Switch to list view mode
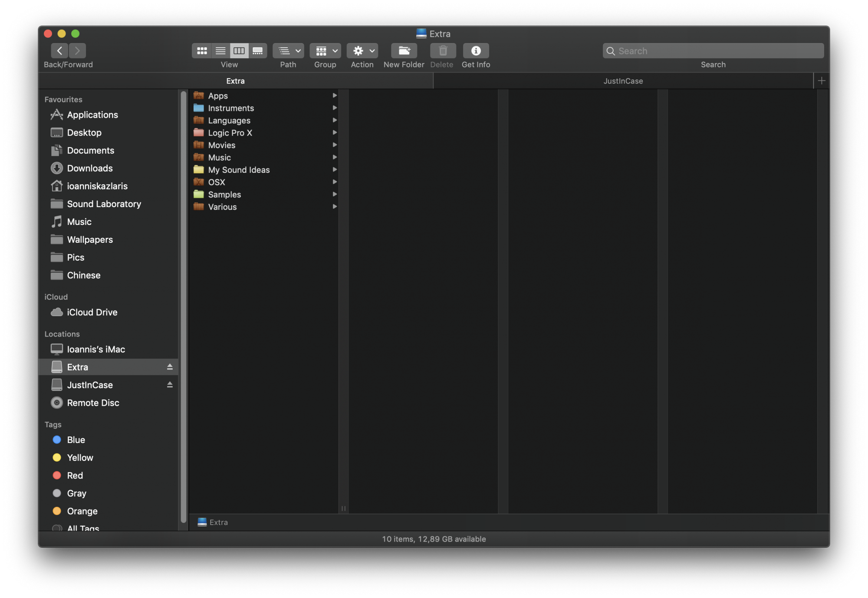Image resolution: width=868 pixels, height=598 pixels. (220, 51)
